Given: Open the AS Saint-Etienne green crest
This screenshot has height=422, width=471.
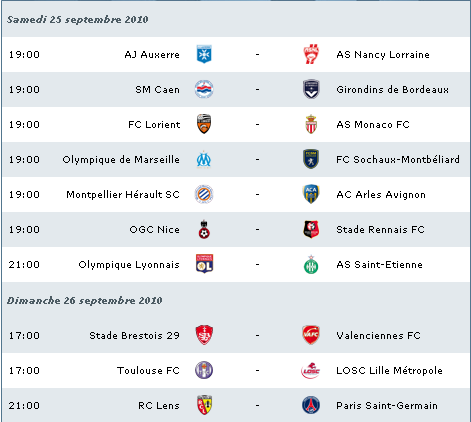Looking at the screenshot, I should pyautogui.click(x=311, y=264).
